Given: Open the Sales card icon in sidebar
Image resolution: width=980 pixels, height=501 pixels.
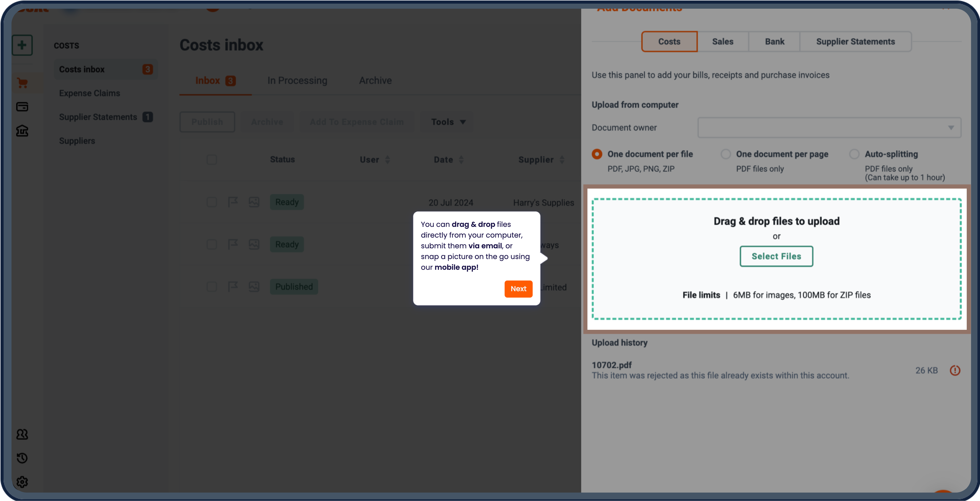Looking at the screenshot, I should [x=22, y=107].
